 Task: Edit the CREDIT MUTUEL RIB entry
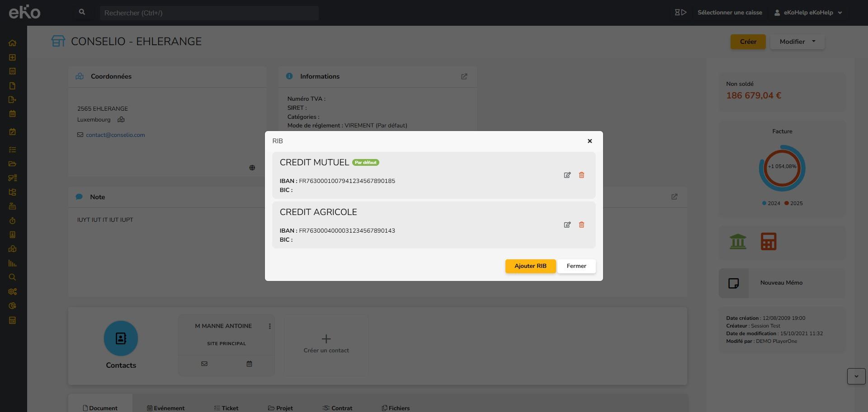[x=567, y=175]
